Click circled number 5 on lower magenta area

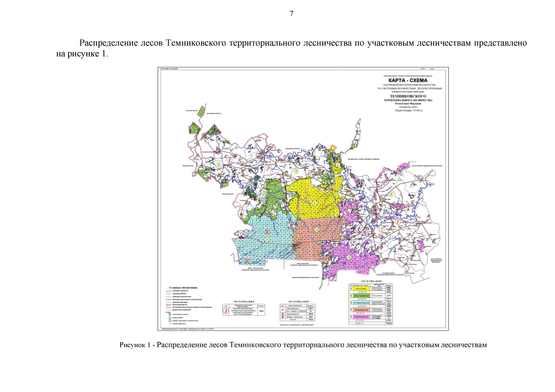pos(349,257)
